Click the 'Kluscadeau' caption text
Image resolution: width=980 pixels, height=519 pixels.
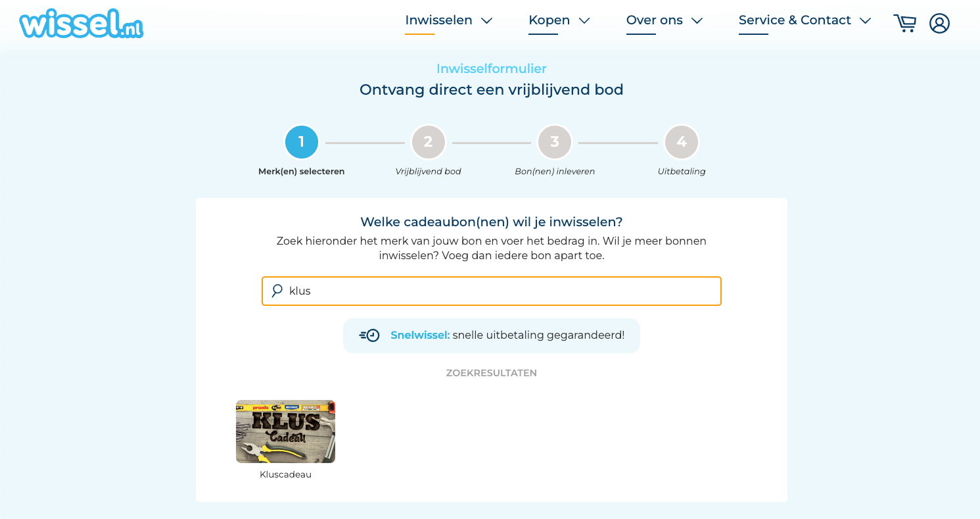pyautogui.click(x=285, y=474)
